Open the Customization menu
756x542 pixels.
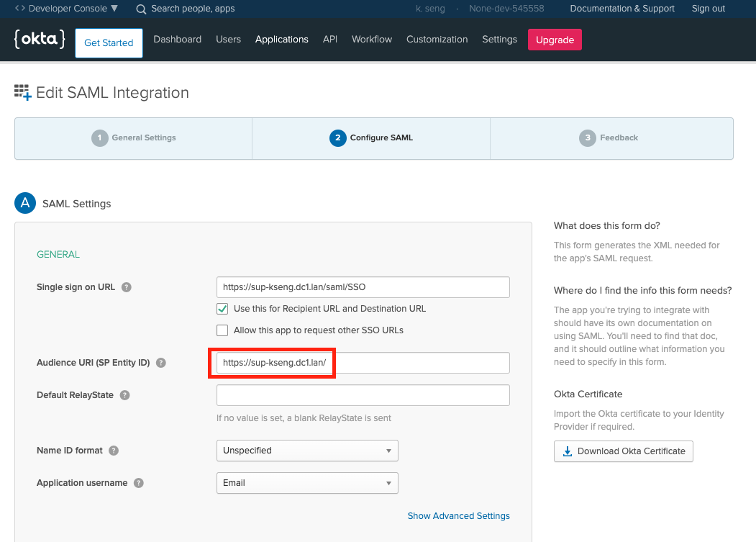pyautogui.click(x=437, y=40)
